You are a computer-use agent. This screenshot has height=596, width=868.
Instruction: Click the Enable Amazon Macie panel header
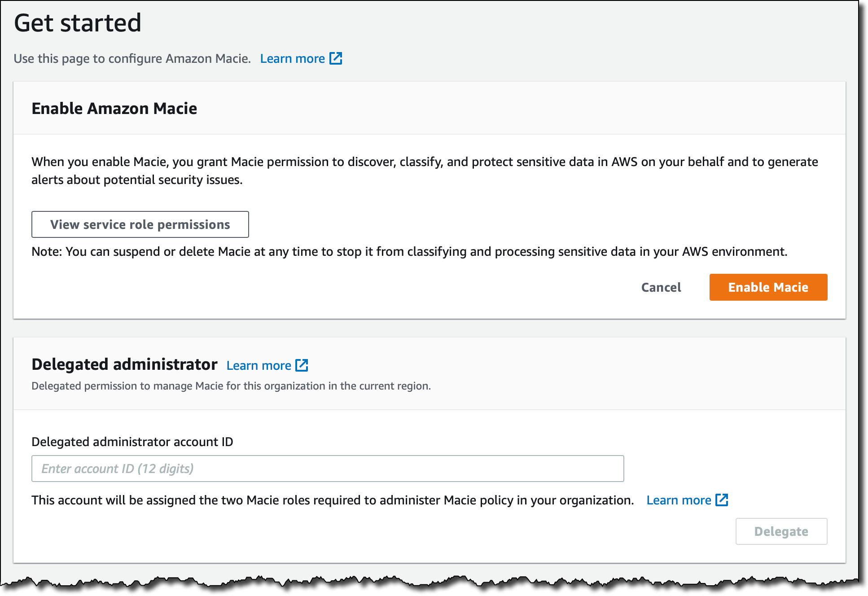[x=114, y=109]
